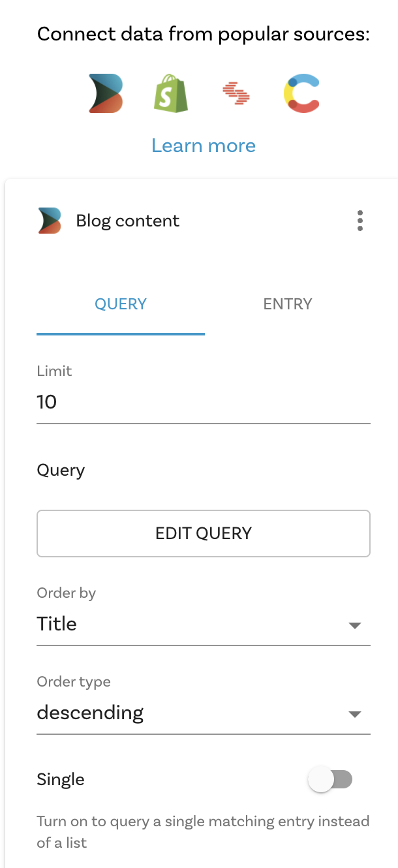This screenshot has height=868, width=398.
Task: Choose the red striped Contentstack icon
Action: click(236, 95)
